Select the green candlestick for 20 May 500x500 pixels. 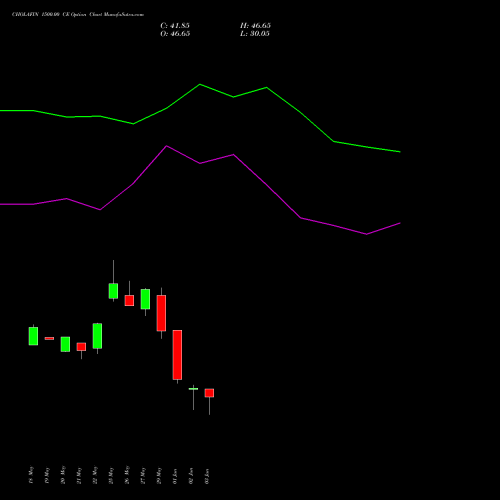[65, 344]
